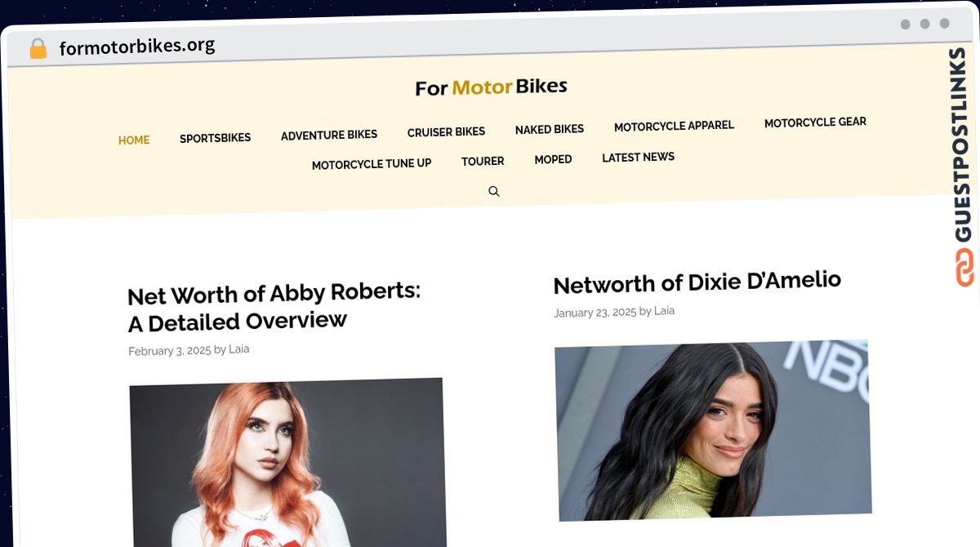Image resolution: width=980 pixels, height=547 pixels.
Task: Open the Moped menu item
Action: coord(553,159)
